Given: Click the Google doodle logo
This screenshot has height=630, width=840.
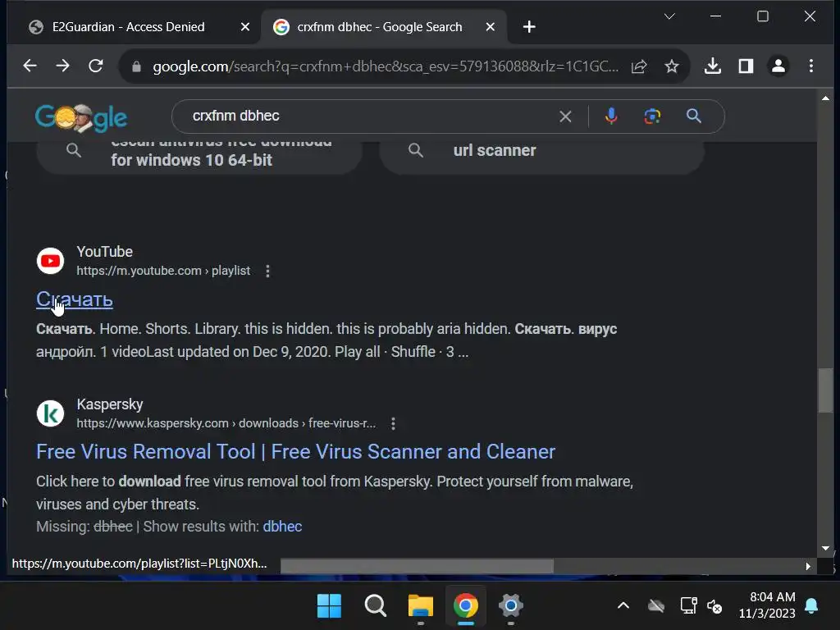Looking at the screenshot, I should 81,117.
